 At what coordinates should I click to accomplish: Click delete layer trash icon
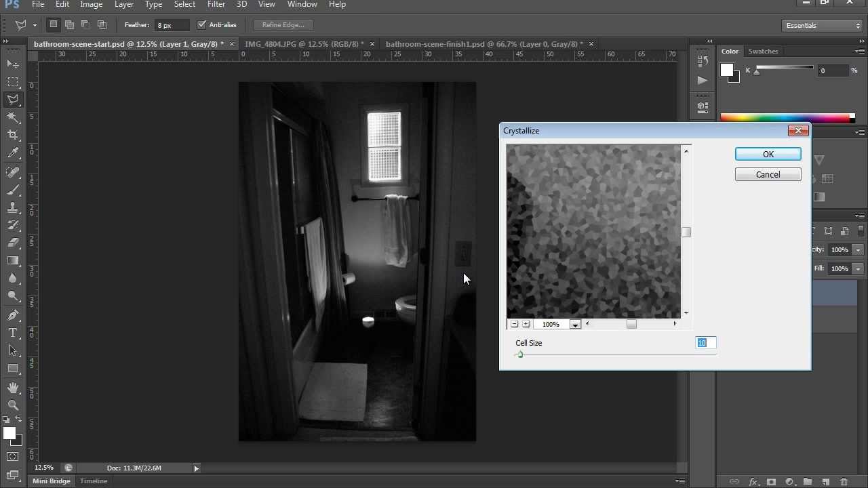click(844, 482)
